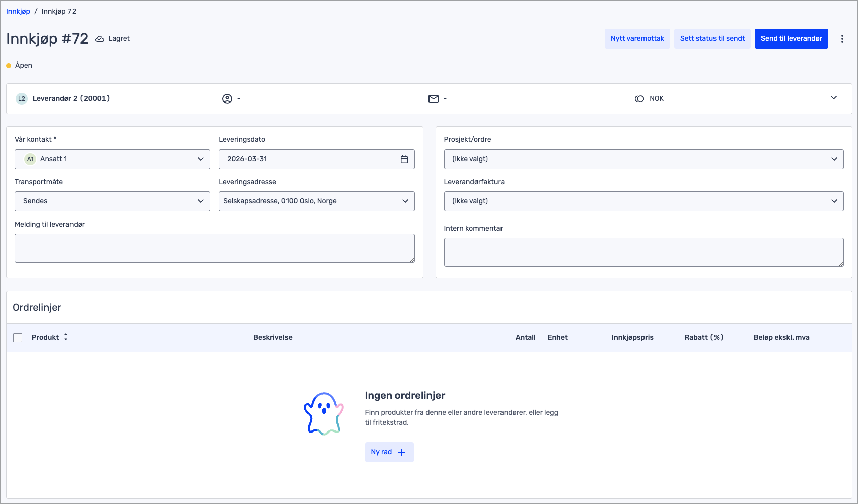Click the contact person icon
Image resolution: width=858 pixels, height=504 pixels.
(227, 99)
